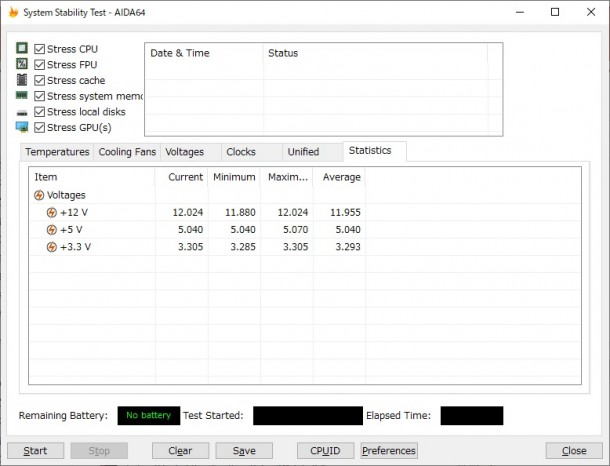Select the +5 V row label
This screenshot has height=466, width=610.
[x=71, y=229]
